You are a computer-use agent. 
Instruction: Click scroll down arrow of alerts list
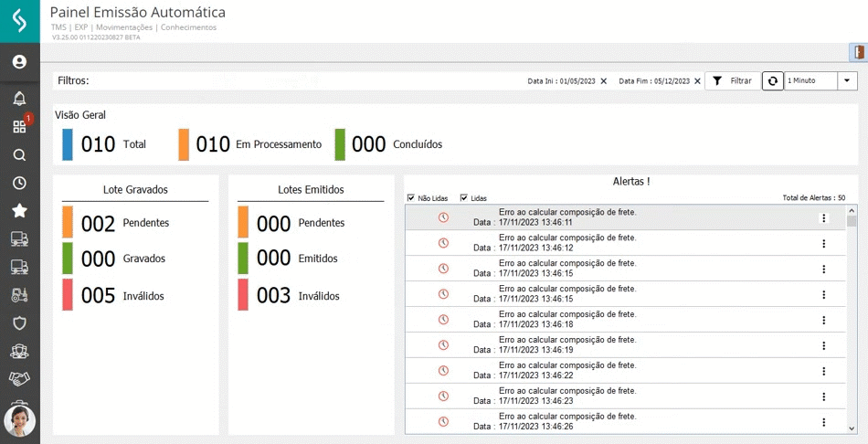[852, 428]
